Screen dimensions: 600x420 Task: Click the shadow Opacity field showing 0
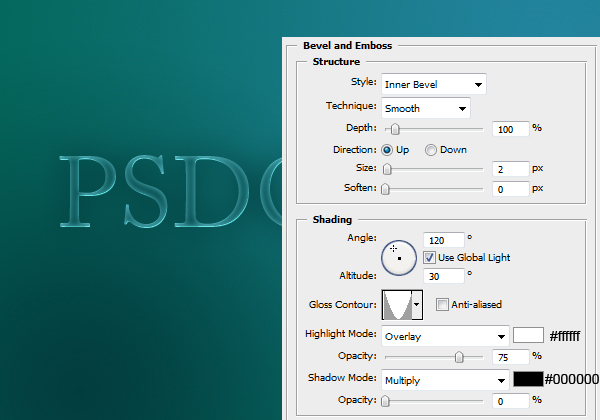click(510, 401)
